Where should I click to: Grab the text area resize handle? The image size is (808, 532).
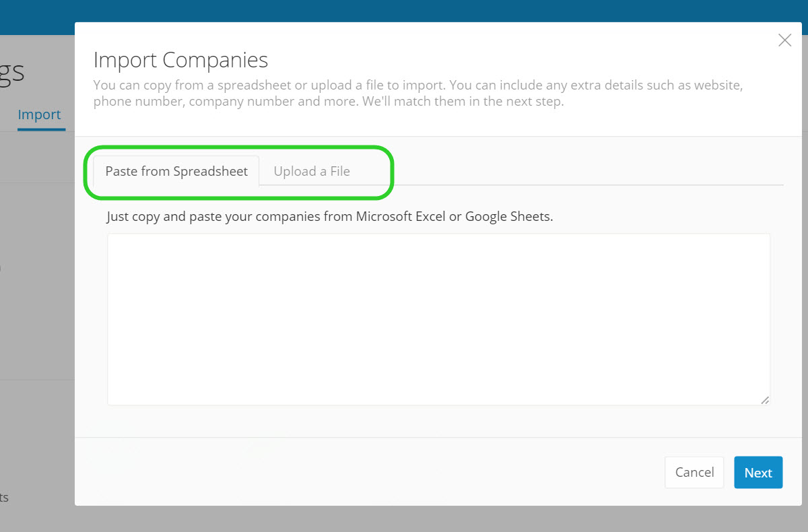(765, 400)
